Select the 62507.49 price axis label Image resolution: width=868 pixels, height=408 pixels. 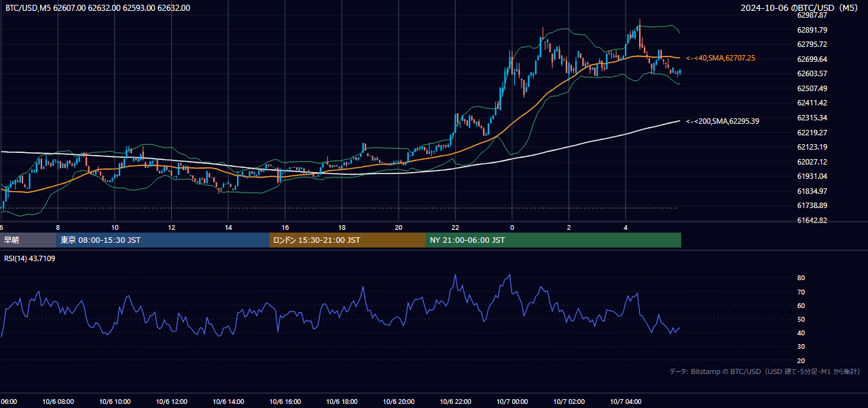pyautogui.click(x=812, y=88)
